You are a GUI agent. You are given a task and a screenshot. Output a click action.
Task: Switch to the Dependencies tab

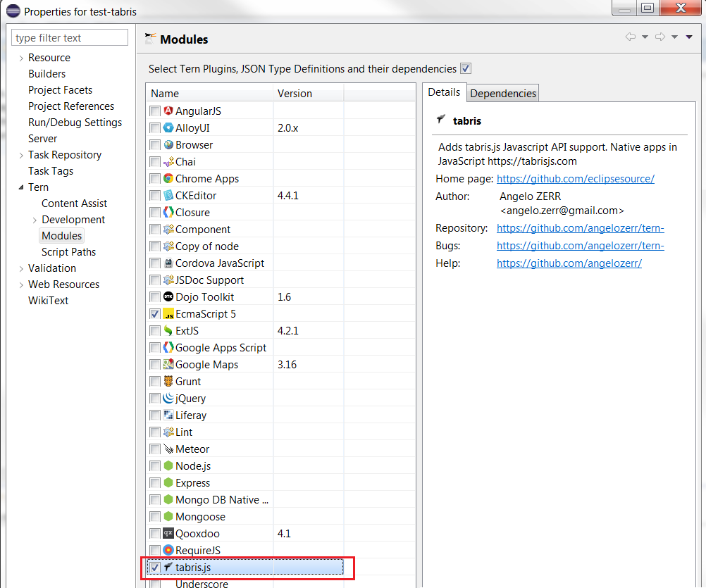click(502, 92)
